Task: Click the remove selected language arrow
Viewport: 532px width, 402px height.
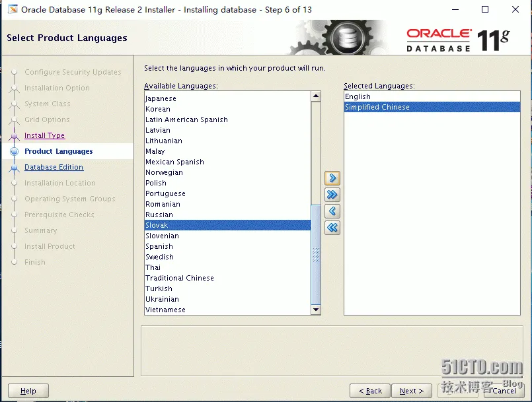Action: coord(332,211)
